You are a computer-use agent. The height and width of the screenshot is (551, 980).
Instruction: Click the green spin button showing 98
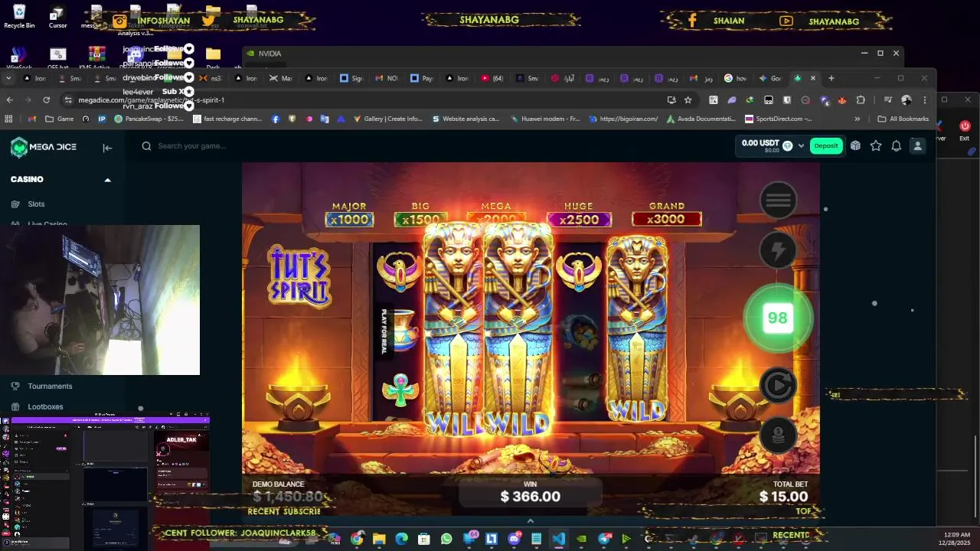(778, 318)
